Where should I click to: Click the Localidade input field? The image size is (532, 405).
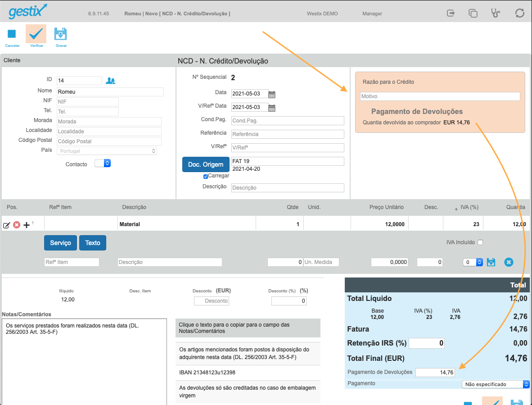[x=109, y=132]
